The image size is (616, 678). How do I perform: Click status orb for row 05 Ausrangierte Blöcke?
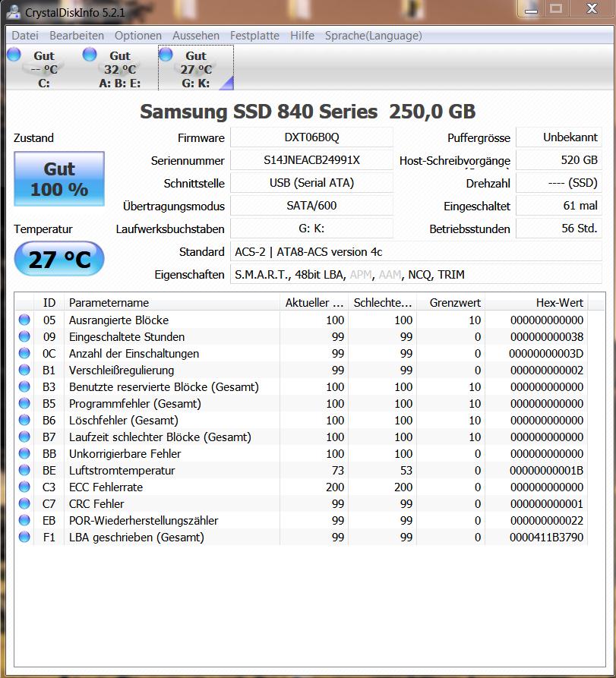point(24,320)
